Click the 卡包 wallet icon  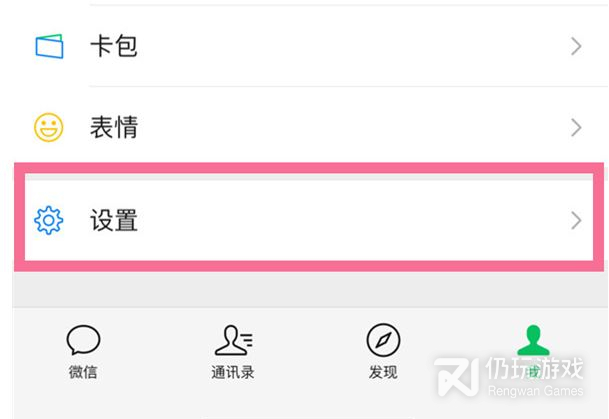[x=48, y=46]
